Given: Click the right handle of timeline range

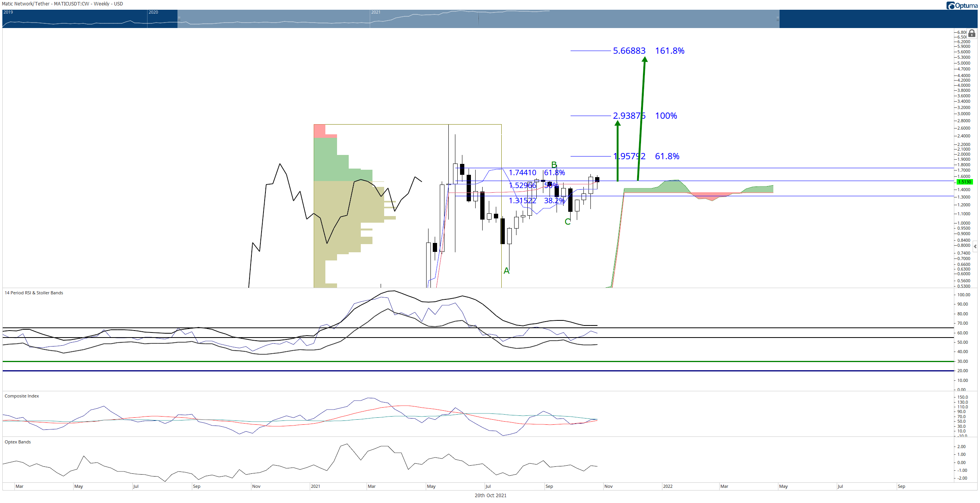Looking at the screenshot, I should [778, 19].
